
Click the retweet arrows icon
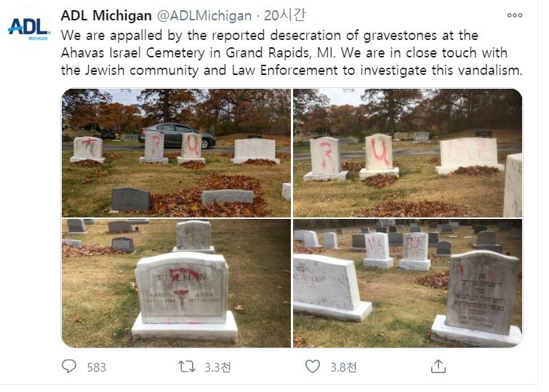point(187,367)
